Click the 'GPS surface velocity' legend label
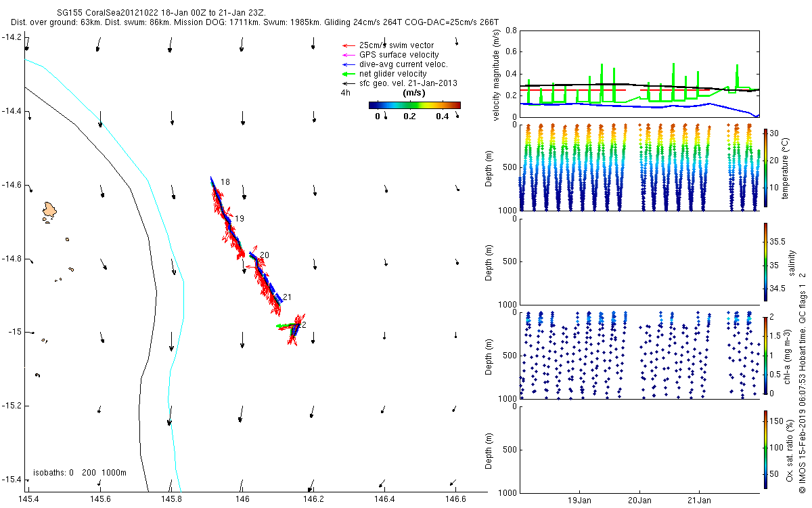 click(399, 54)
